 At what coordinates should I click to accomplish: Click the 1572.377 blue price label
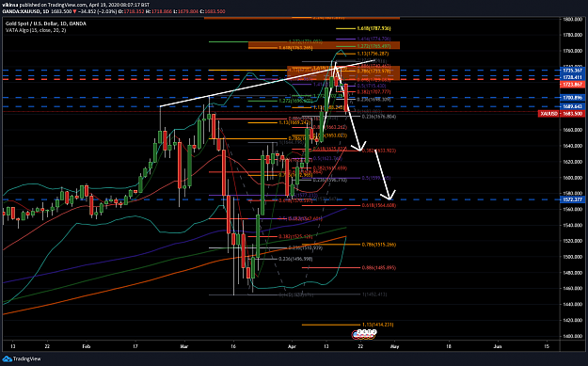click(x=572, y=199)
